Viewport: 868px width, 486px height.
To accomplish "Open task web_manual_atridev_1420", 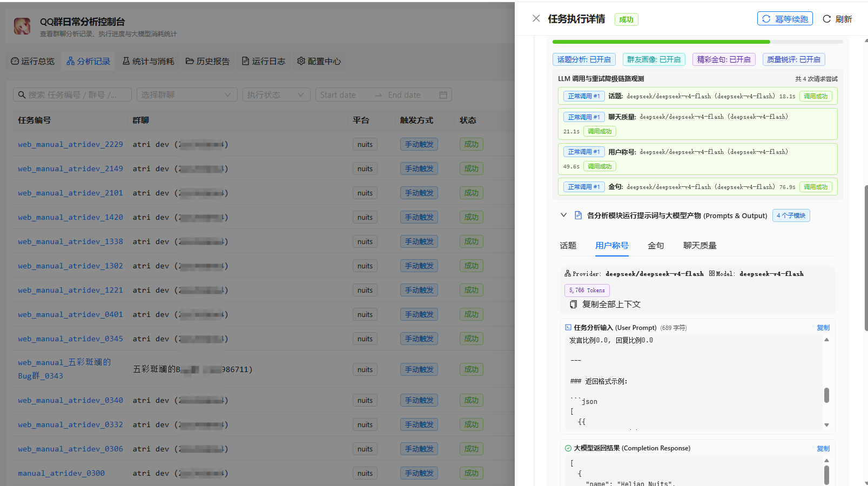I will pos(70,217).
